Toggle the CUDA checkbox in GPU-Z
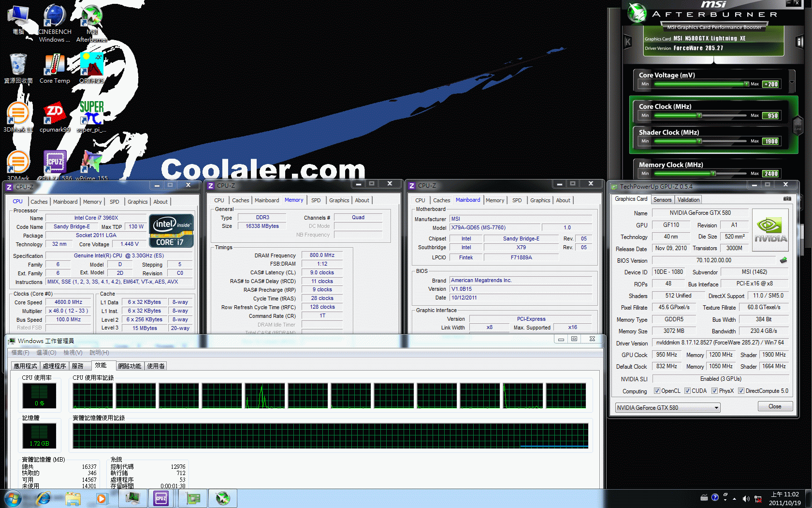Image resolution: width=812 pixels, height=508 pixels. (x=687, y=391)
